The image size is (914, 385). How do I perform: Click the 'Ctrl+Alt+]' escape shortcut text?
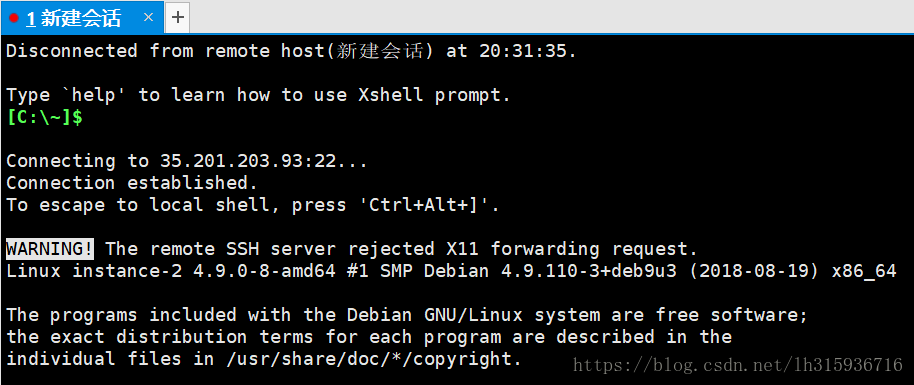point(423,205)
